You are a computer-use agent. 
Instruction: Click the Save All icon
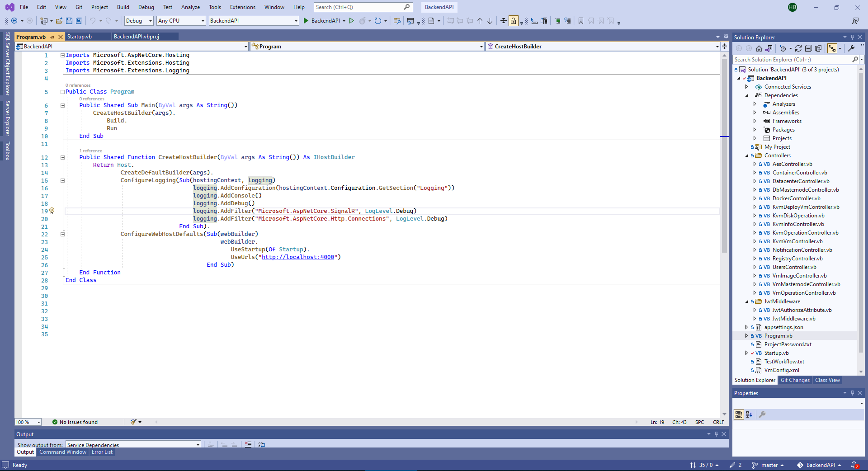[79, 21]
